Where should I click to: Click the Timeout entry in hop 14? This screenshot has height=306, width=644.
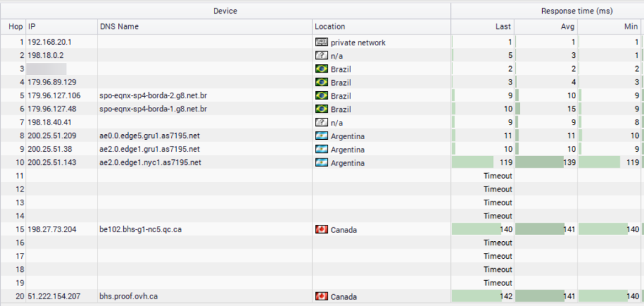[x=498, y=216]
